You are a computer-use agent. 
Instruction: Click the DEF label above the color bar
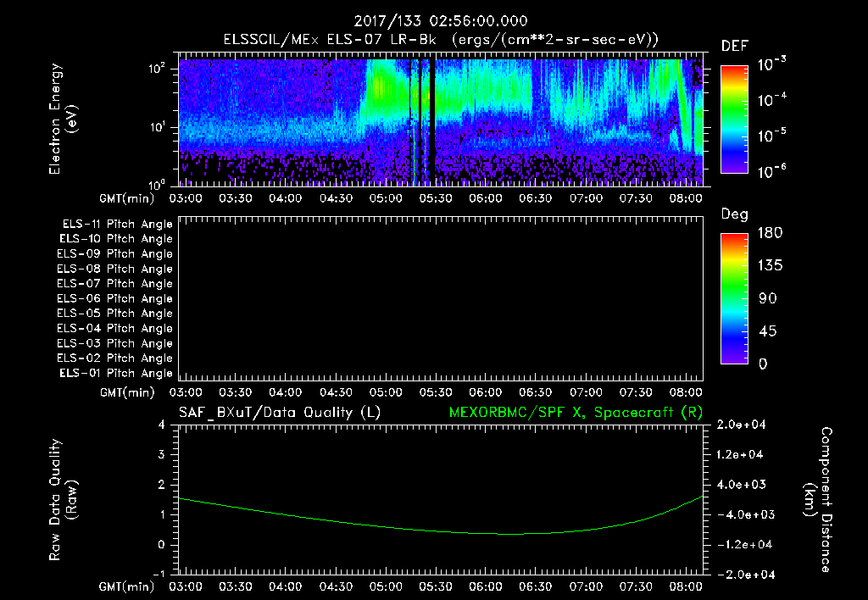tap(735, 47)
